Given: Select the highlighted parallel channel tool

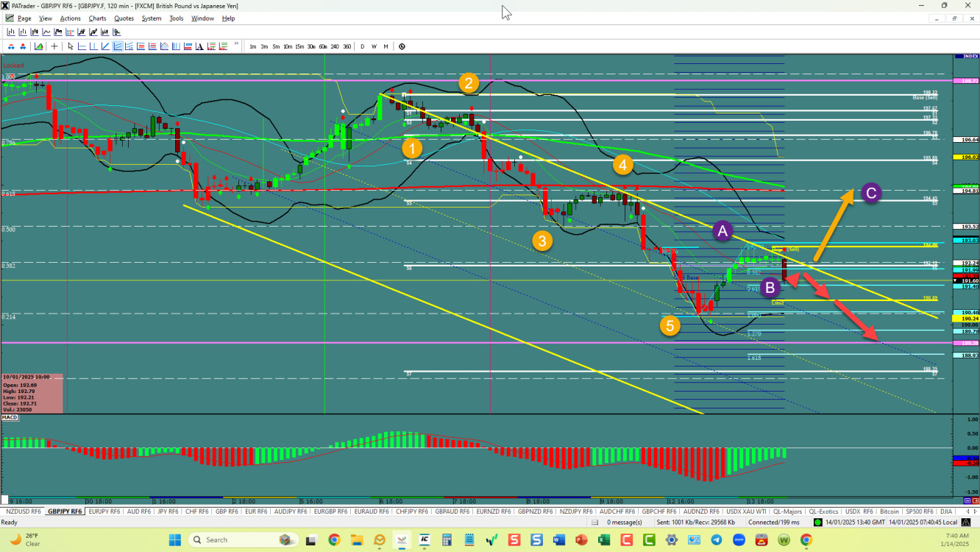Looking at the screenshot, I should point(118,46).
